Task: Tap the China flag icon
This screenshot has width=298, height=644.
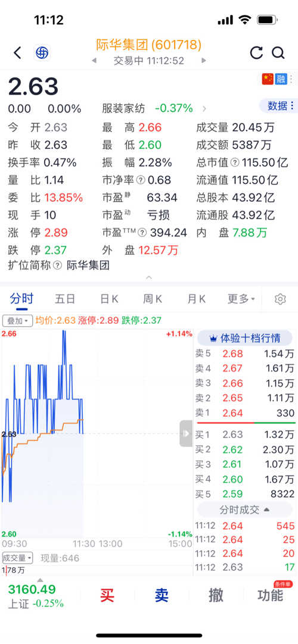Action: tap(268, 79)
